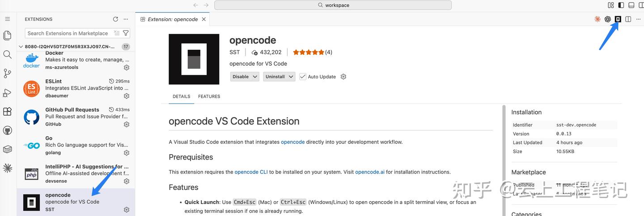Toggle the Auto Update checkbox
The image size is (644, 216).
pos(303,77)
